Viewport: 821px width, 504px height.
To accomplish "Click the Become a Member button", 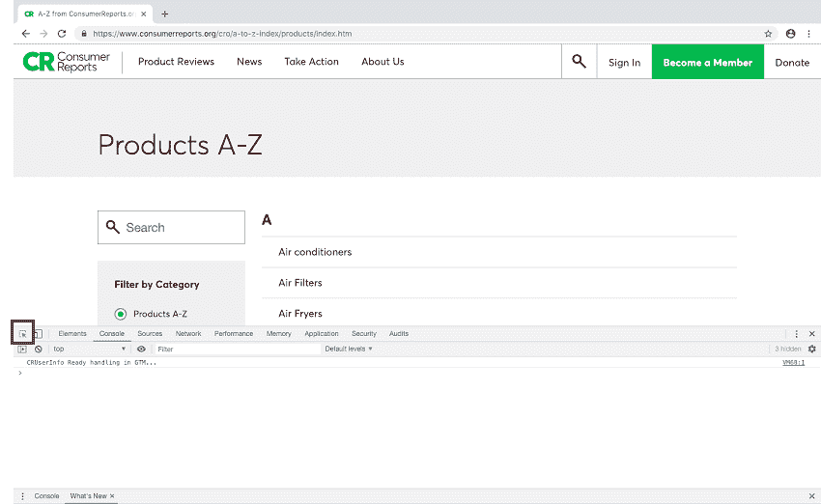I will (x=707, y=62).
